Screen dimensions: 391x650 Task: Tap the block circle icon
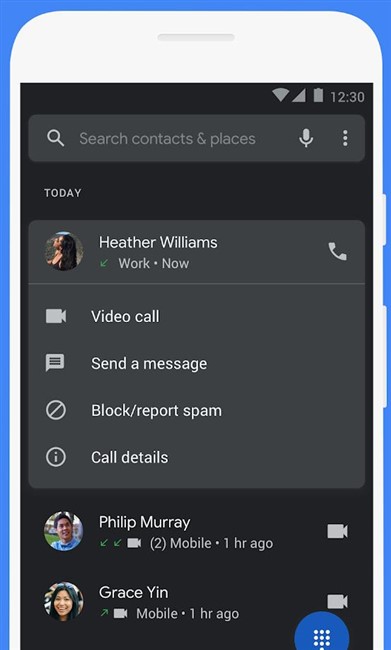[56, 410]
